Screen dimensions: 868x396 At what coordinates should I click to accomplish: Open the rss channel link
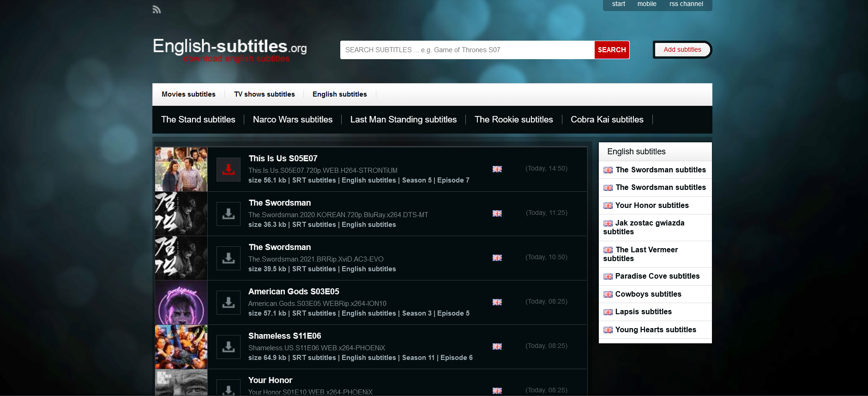686,4
